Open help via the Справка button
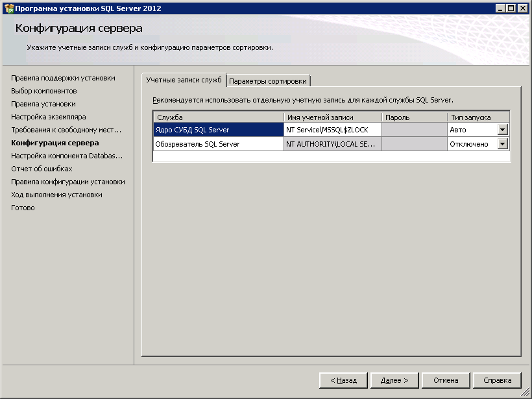The image size is (532, 399). [x=497, y=380]
